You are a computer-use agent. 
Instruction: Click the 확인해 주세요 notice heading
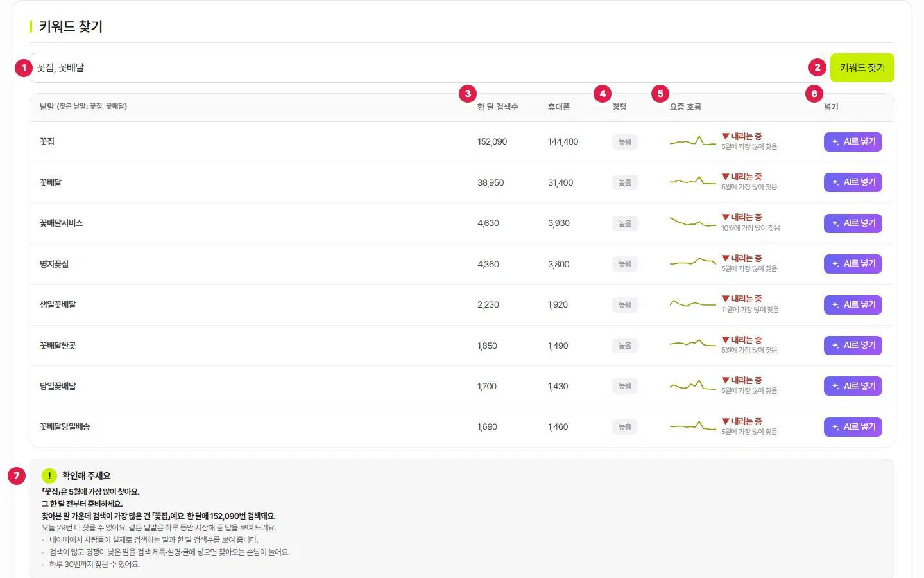[x=86, y=476]
